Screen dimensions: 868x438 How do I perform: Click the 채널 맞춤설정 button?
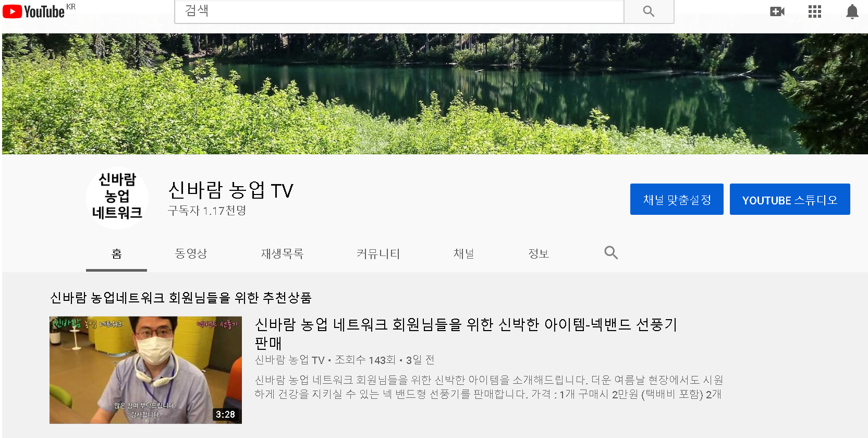coord(677,199)
